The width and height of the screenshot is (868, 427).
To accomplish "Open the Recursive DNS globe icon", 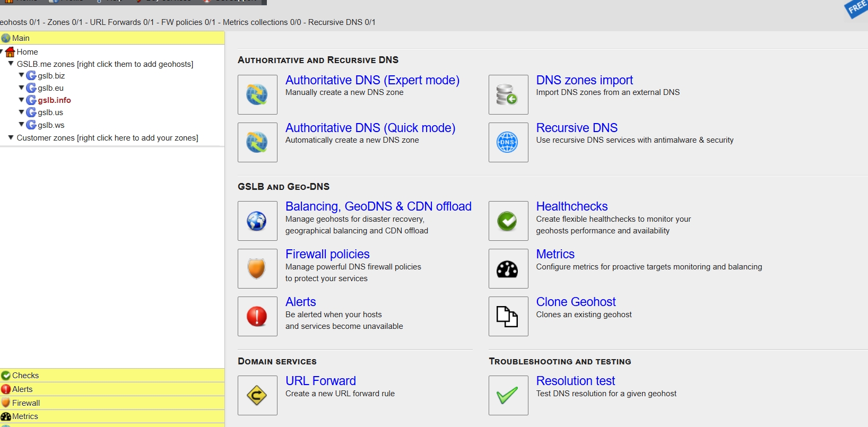I will tap(508, 142).
